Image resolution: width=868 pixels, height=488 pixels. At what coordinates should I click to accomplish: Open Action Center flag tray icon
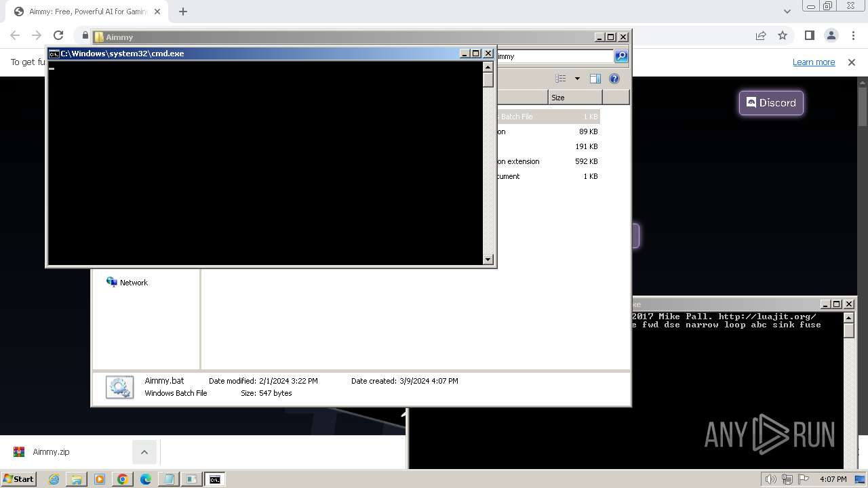point(804,479)
